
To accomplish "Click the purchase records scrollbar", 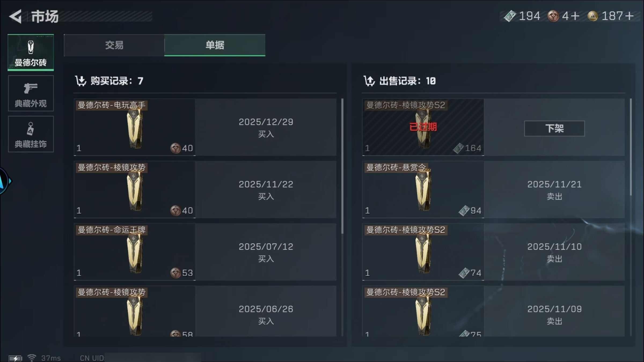I will 342,166.
